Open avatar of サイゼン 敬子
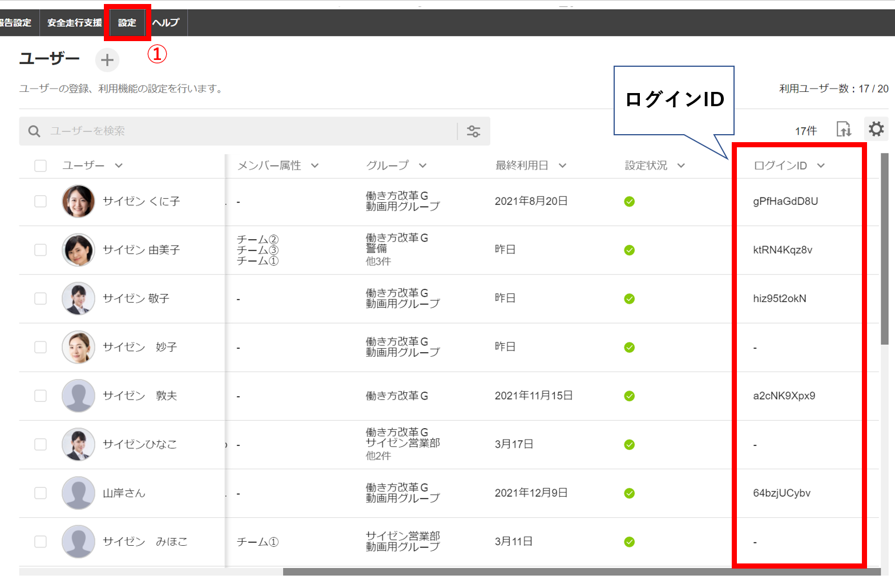 [78, 299]
